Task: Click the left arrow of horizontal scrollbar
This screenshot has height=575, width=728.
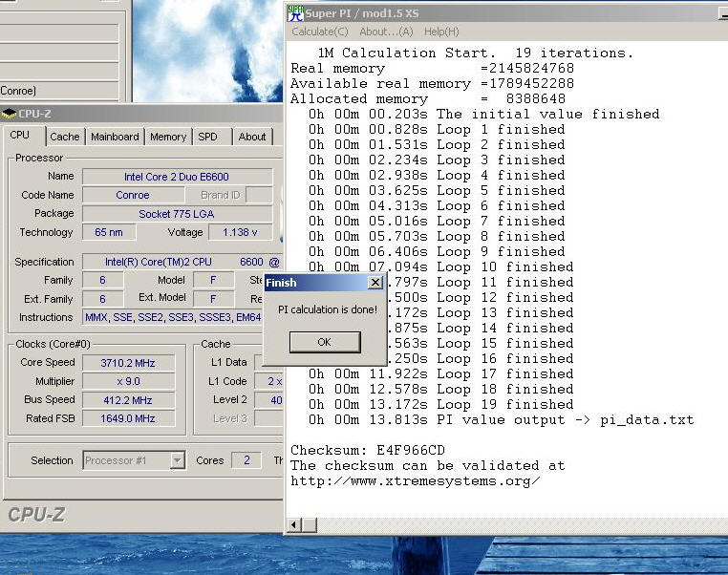Action: pos(295,524)
